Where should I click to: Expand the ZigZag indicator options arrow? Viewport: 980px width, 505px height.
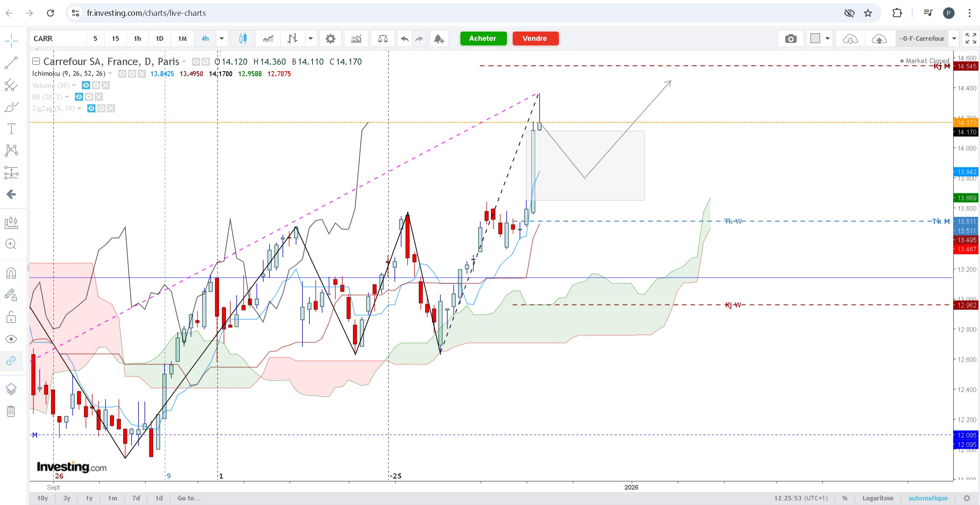[x=79, y=109]
